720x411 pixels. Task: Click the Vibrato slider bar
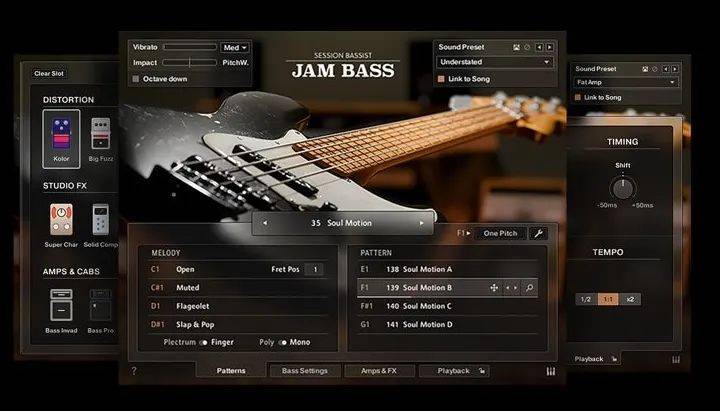[x=190, y=47]
